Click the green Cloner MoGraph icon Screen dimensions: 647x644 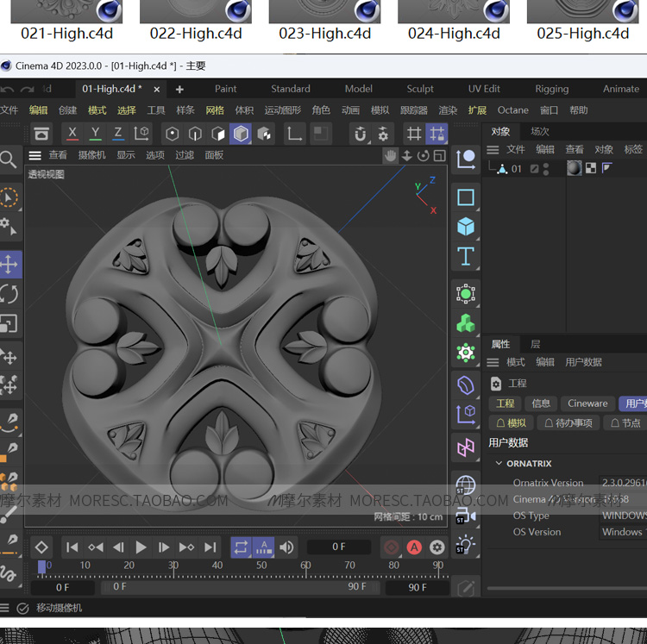coord(466,323)
